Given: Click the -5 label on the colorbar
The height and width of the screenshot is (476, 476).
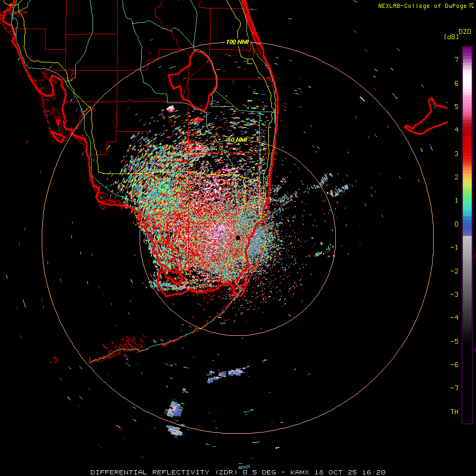Looking at the screenshot, I should [454, 342].
